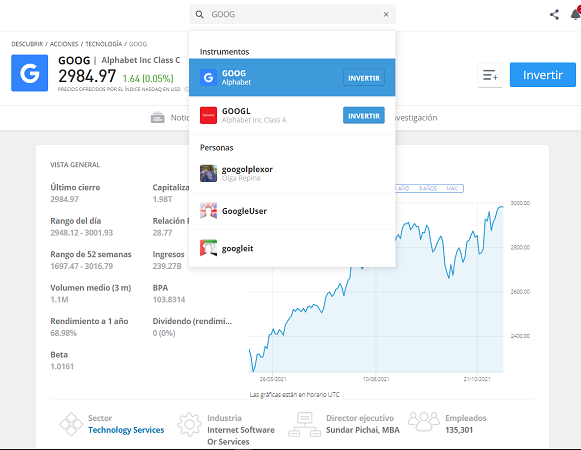This screenshot has width=581, height=450.
Task: Set the chart range to 3 AÑOS
Action: coord(428,188)
